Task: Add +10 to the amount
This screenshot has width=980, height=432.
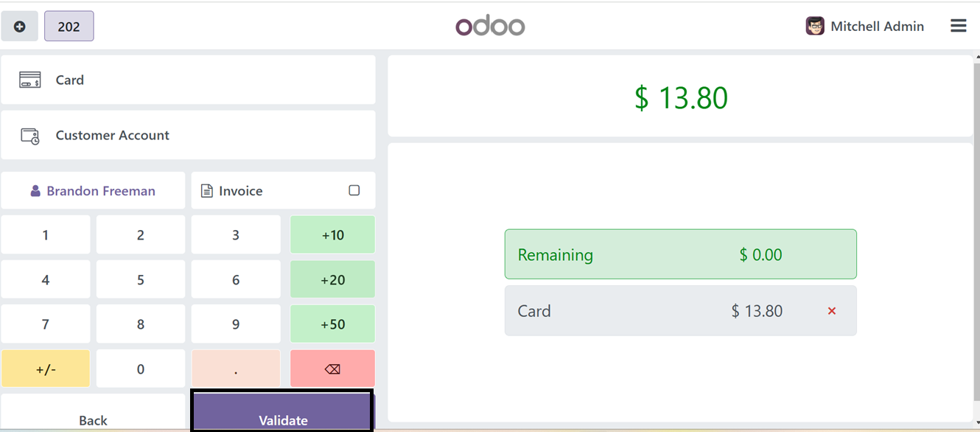Action: [x=332, y=235]
